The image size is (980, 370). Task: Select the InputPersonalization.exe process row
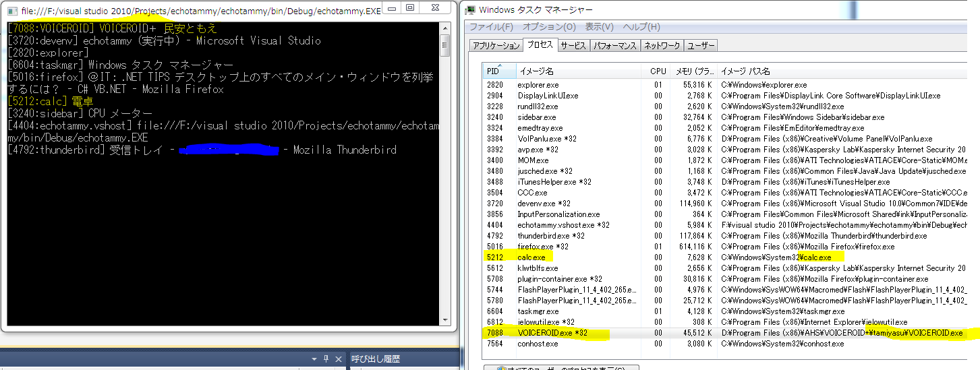731,214
